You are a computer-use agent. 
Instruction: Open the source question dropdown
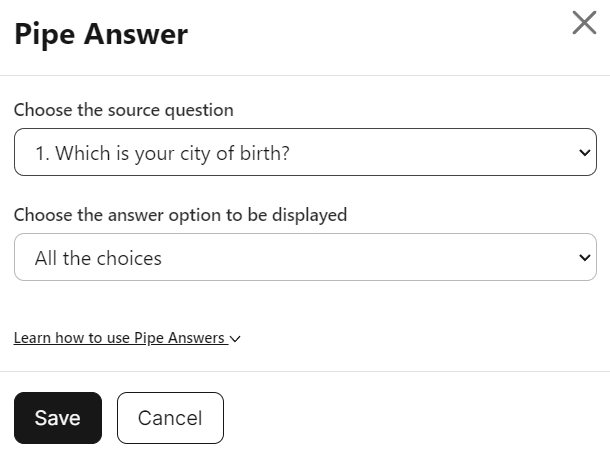(x=305, y=152)
